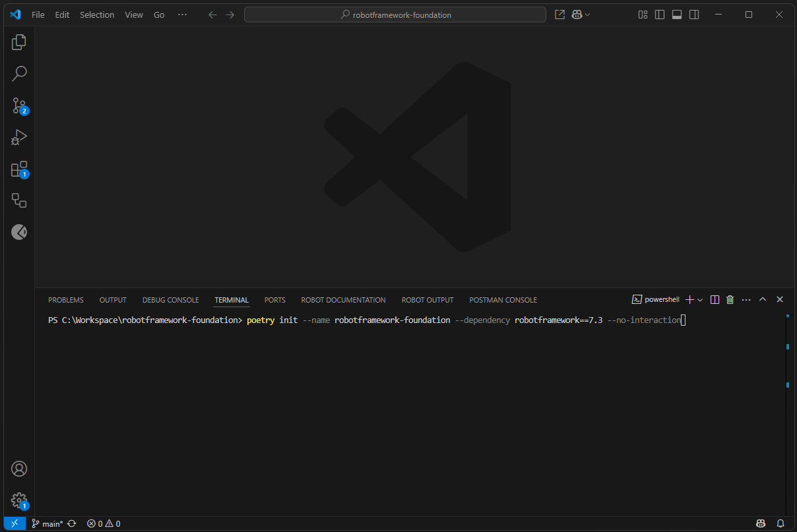Open the launch profile dropdown next to plus
The height and width of the screenshot is (532, 797).
(x=700, y=300)
